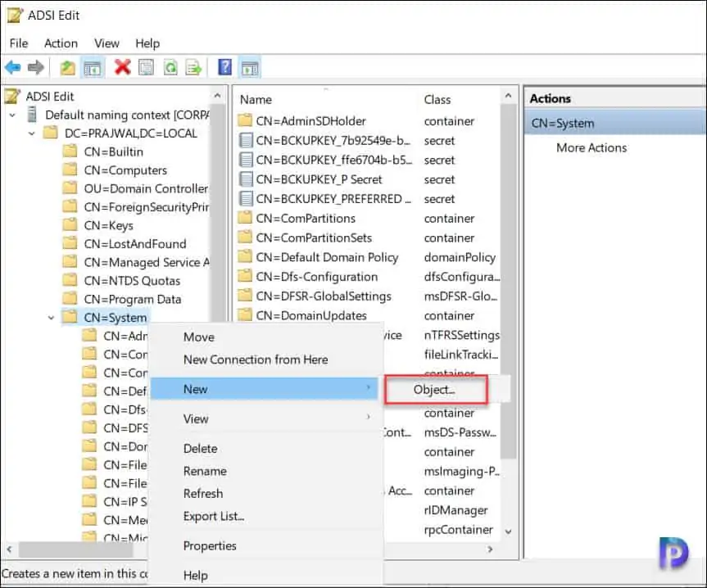Collapse the Default naming context node
Image resolution: width=707 pixels, height=588 pixels.
(x=12, y=115)
